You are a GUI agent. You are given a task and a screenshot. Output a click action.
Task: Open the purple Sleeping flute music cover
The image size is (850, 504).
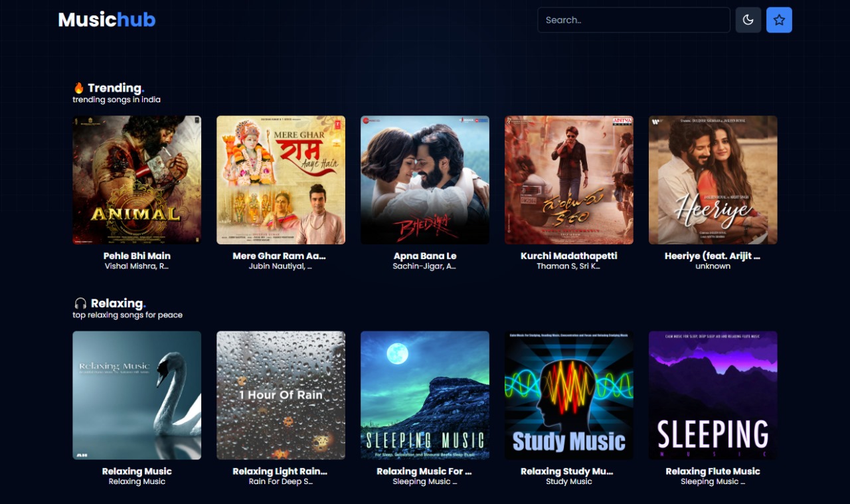(x=713, y=395)
